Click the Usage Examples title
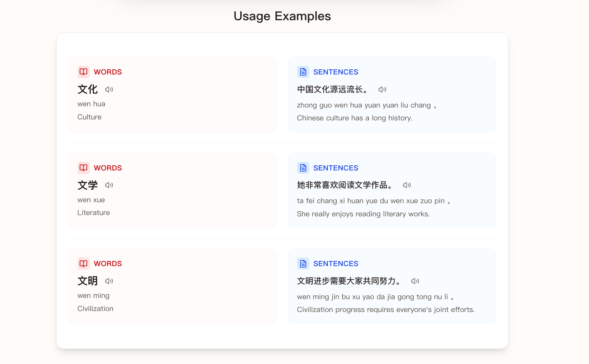589x364 pixels. point(282,16)
